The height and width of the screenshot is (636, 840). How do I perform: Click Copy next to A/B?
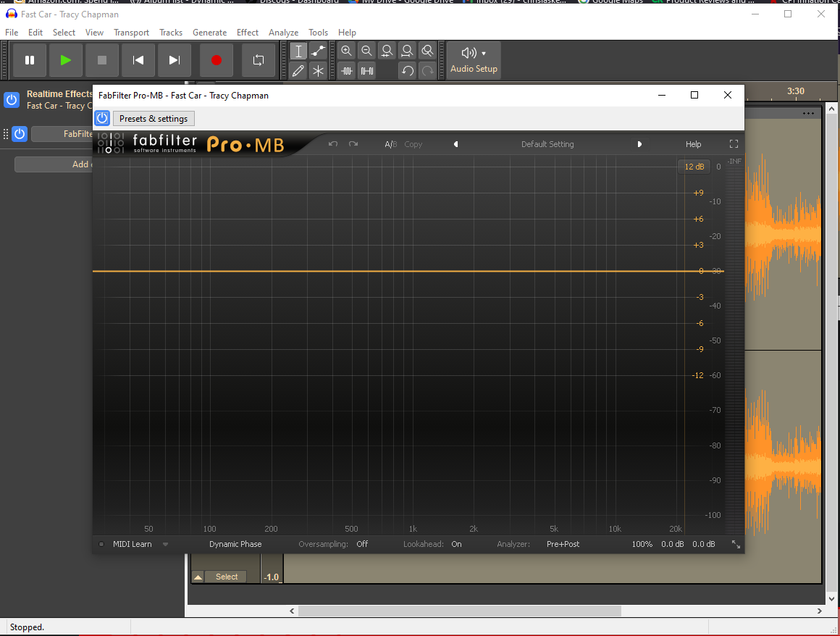[413, 144]
